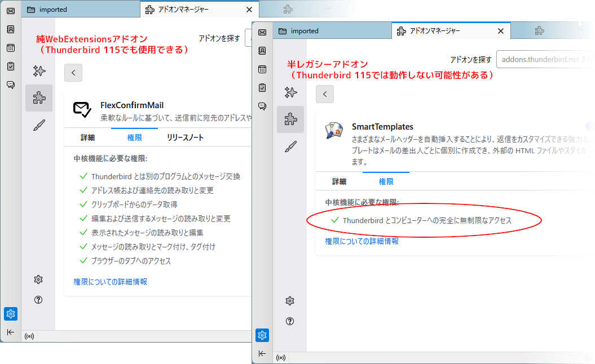Viewport: 595px width, 364px height.
Task: Open Calendar space in left FlexConfirmMail window
Action: pos(11,48)
